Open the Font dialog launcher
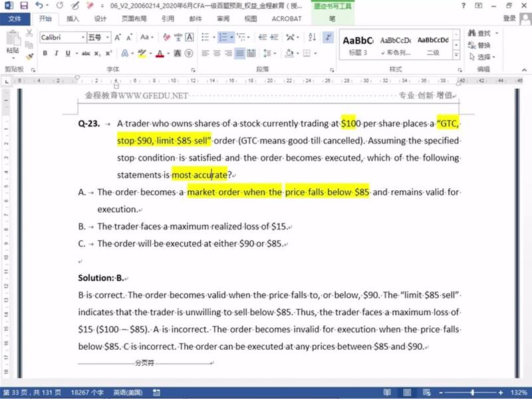This screenshot has height=399, width=532. click(x=193, y=70)
